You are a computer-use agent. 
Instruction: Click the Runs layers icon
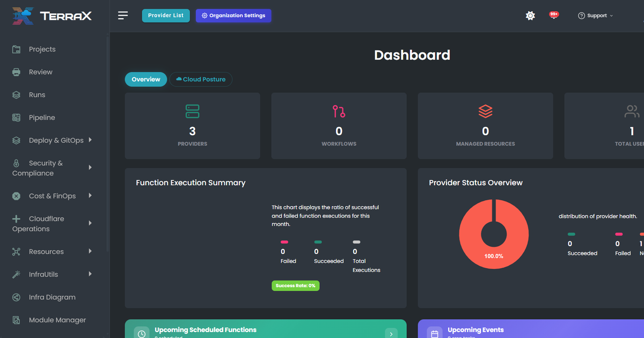[x=17, y=95]
